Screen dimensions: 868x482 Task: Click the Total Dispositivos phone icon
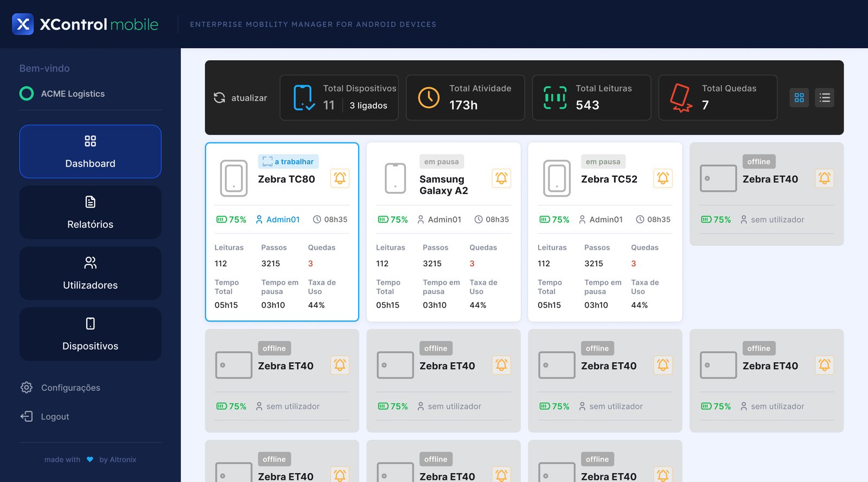pyautogui.click(x=303, y=98)
